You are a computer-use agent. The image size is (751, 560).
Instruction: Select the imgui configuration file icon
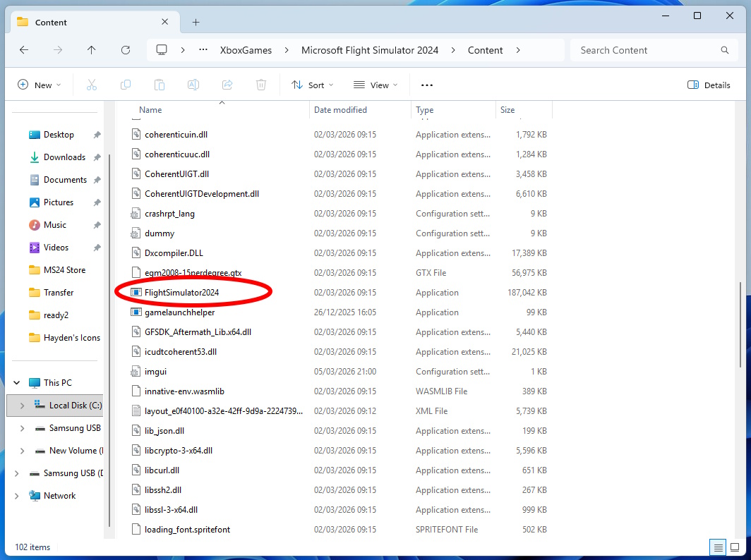[136, 372]
